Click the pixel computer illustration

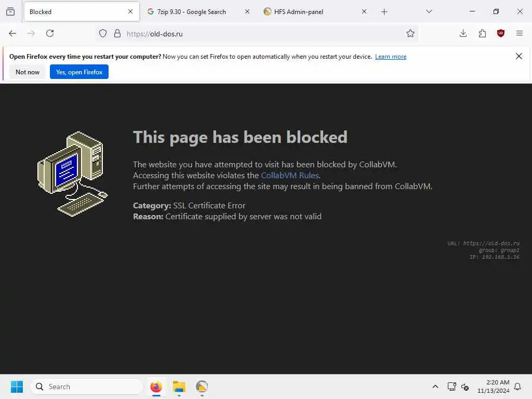pos(72,174)
